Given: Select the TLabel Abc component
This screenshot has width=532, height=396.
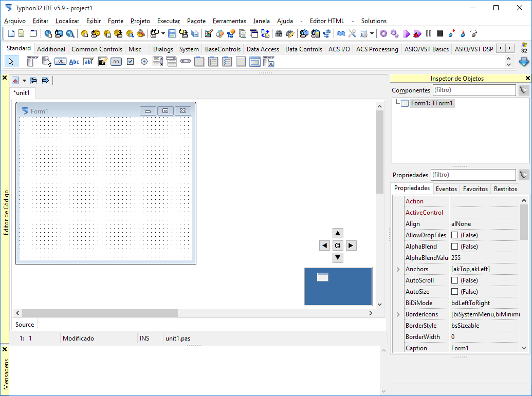Looking at the screenshot, I should (x=75, y=61).
